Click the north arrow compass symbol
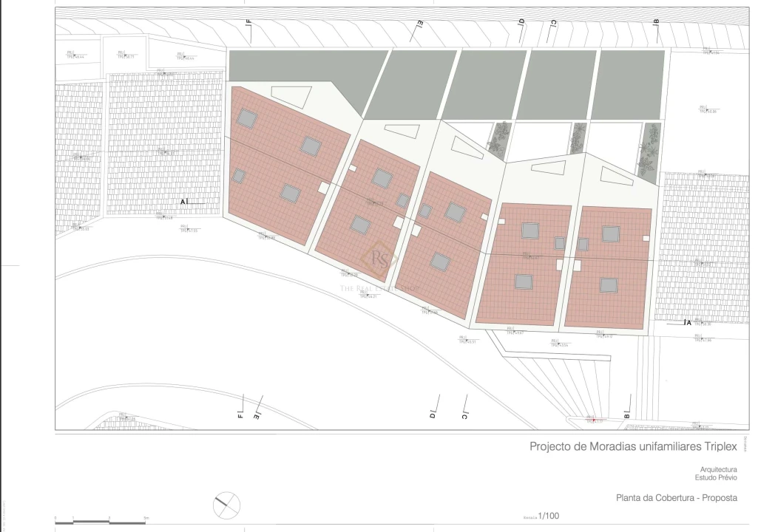Image resolution: width=758 pixels, height=532 pixels. click(x=227, y=505)
